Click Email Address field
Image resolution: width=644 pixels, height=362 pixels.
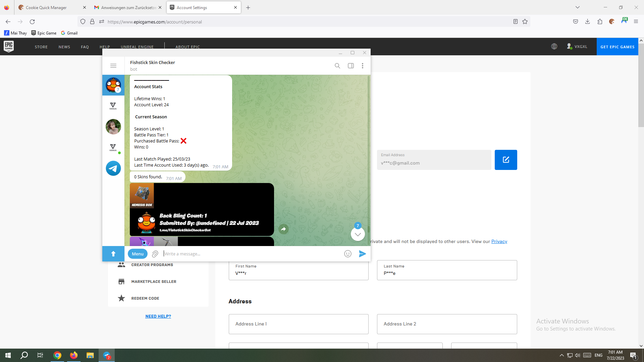coord(434,160)
